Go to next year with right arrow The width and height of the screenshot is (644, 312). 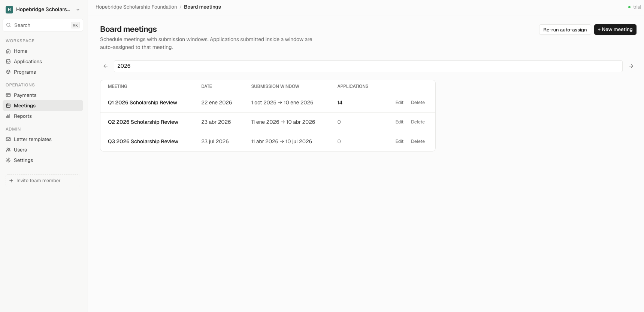pyautogui.click(x=631, y=66)
